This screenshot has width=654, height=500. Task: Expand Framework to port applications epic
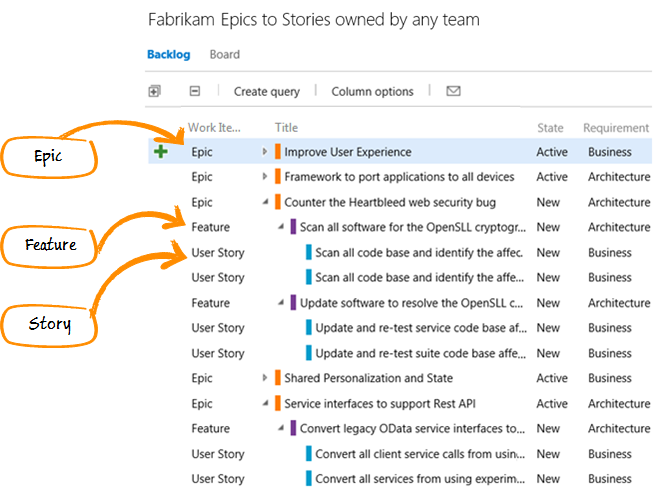tap(264, 176)
